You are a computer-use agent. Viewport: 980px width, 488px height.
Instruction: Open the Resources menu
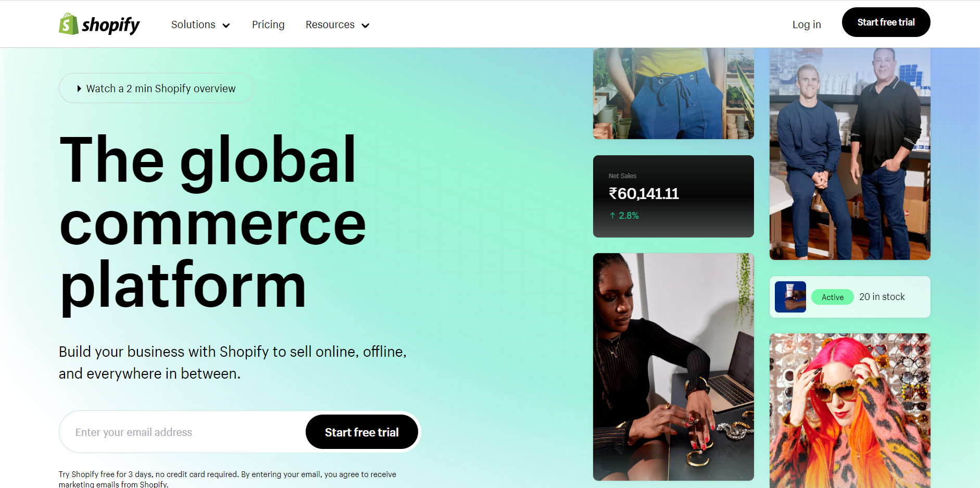(x=337, y=24)
